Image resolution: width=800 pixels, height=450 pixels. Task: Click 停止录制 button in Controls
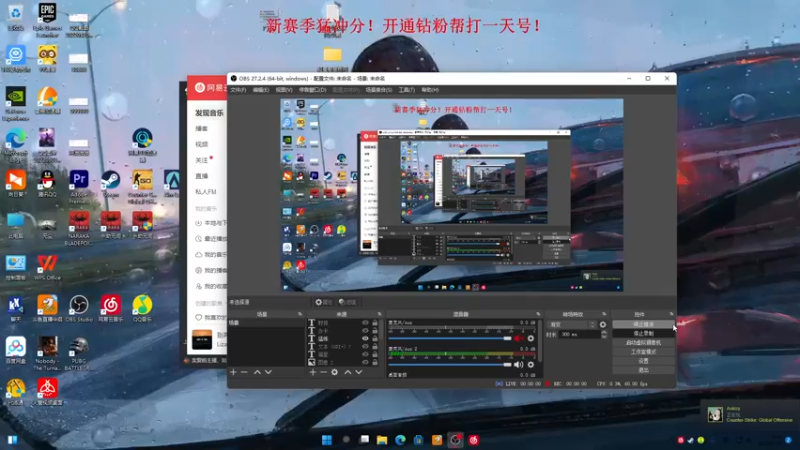(643, 334)
